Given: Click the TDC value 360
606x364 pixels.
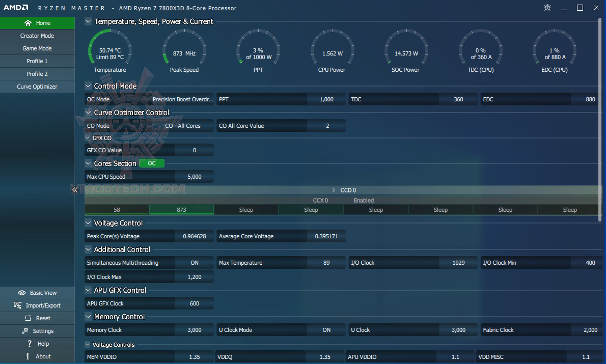Looking at the screenshot, I should [x=458, y=99].
